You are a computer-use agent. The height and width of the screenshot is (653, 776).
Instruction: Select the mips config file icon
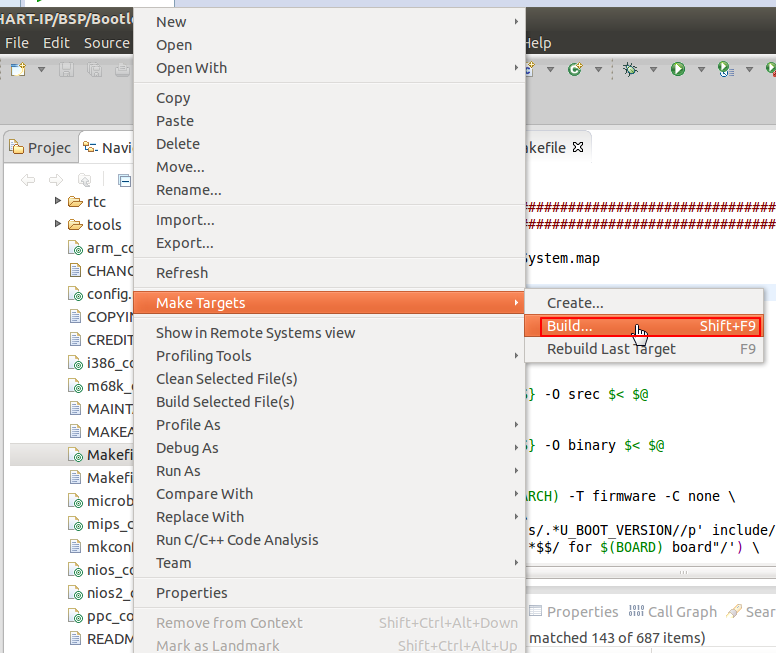75,524
